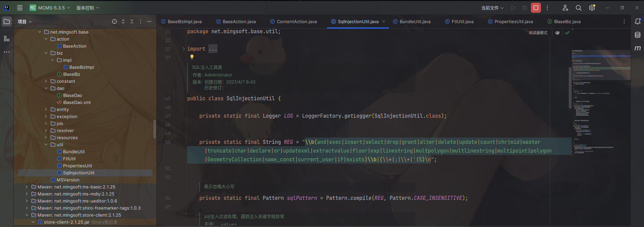Click the yellow lightbulb intention icon
Screen dimensions: 644x227
click(192, 57)
